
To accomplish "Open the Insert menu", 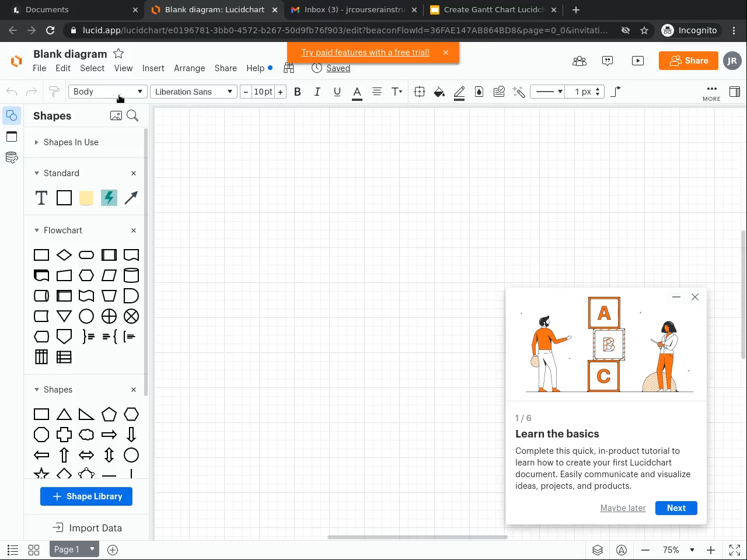I will [153, 68].
